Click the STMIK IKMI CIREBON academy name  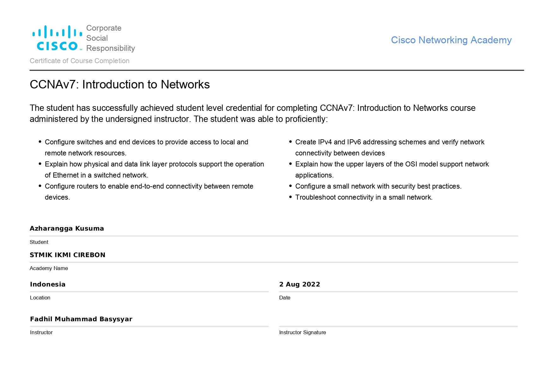coord(67,255)
